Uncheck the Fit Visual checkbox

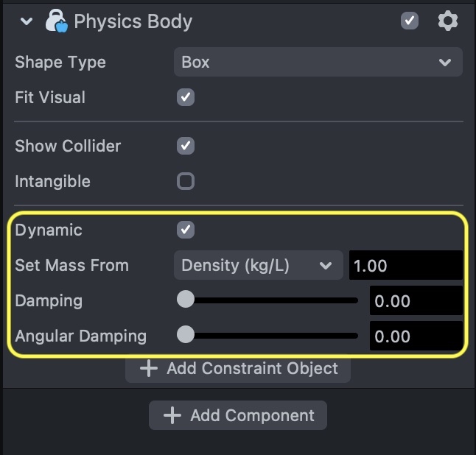pyautogui.click(x=186, y=97)
